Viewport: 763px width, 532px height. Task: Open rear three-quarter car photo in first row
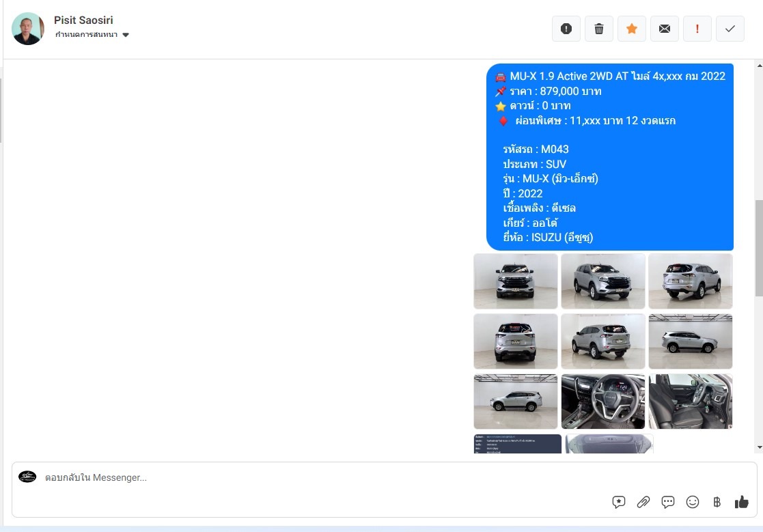click(690, 281)
